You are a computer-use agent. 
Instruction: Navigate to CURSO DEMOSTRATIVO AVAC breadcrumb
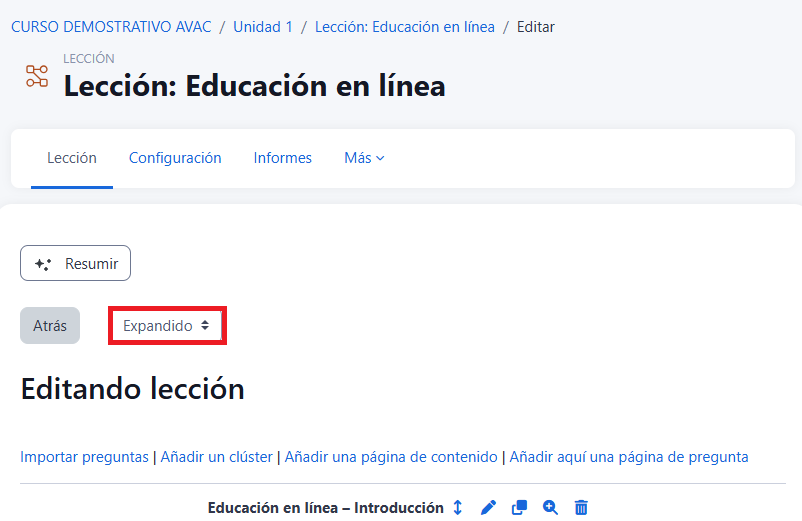click(x=111, y=27)
